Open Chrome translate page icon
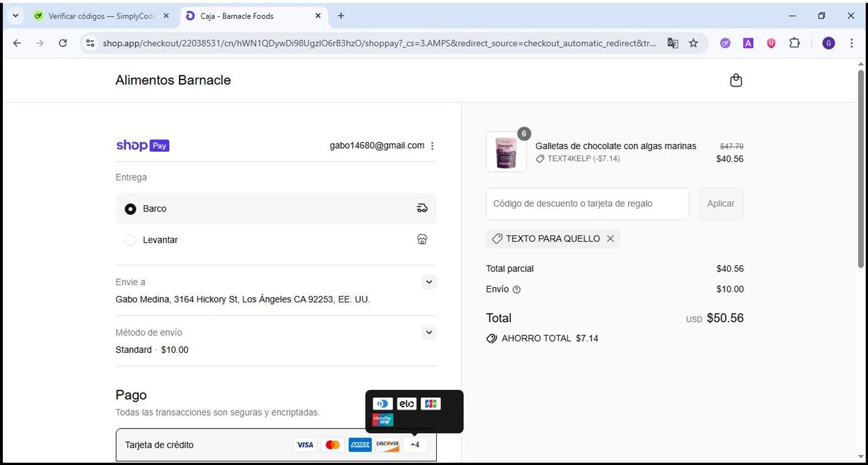The width and height of the screenshot is (868, 465). [x=672, y=43]
